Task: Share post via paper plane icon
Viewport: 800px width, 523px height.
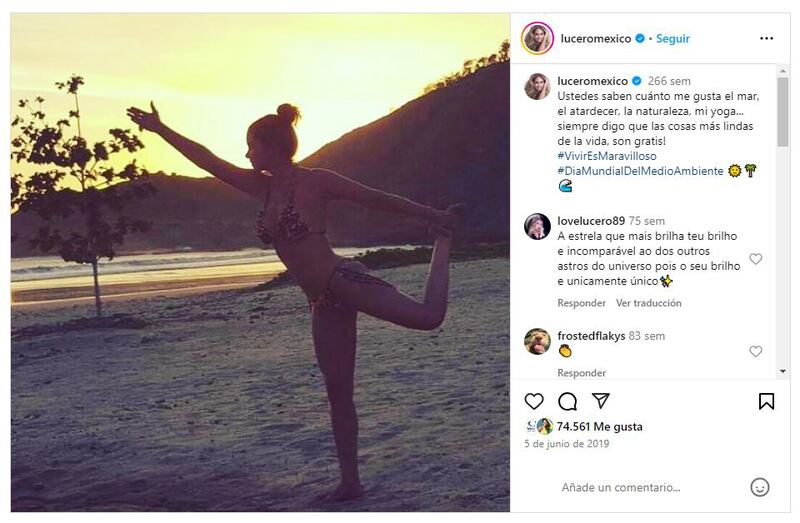Action: 600,401
